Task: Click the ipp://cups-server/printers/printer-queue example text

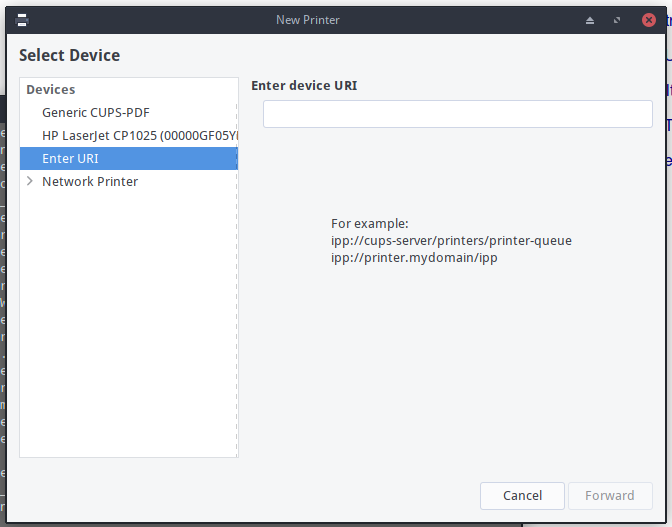Action: pos(451,241)
